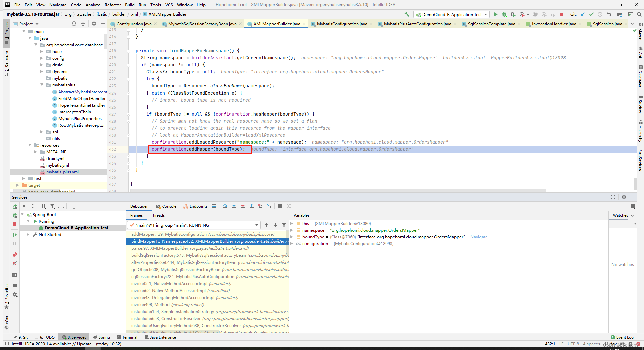Click the Build project hammer icon
Image resolution: width=644 pixels, height=350 pixels.
pyautogui.click(x=407, y=14)
